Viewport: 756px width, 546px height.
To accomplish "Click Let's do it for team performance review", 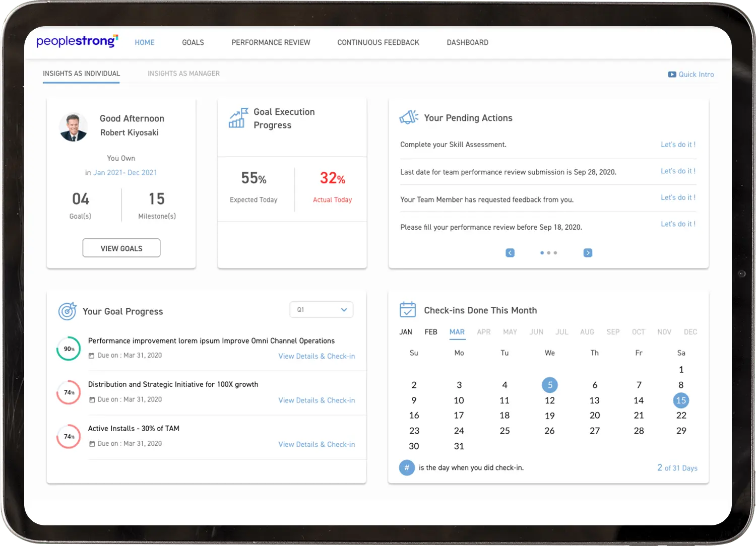I will click(678, 171).
